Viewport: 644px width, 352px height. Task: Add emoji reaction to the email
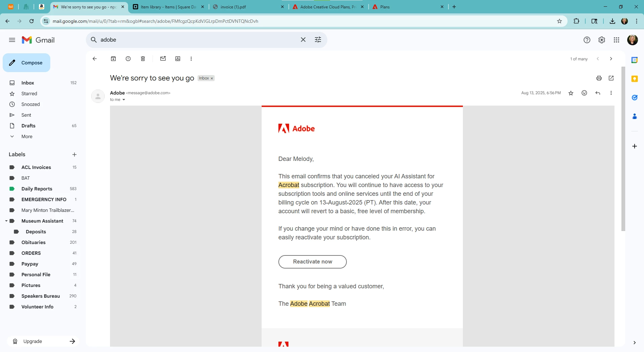coord(584,93)
